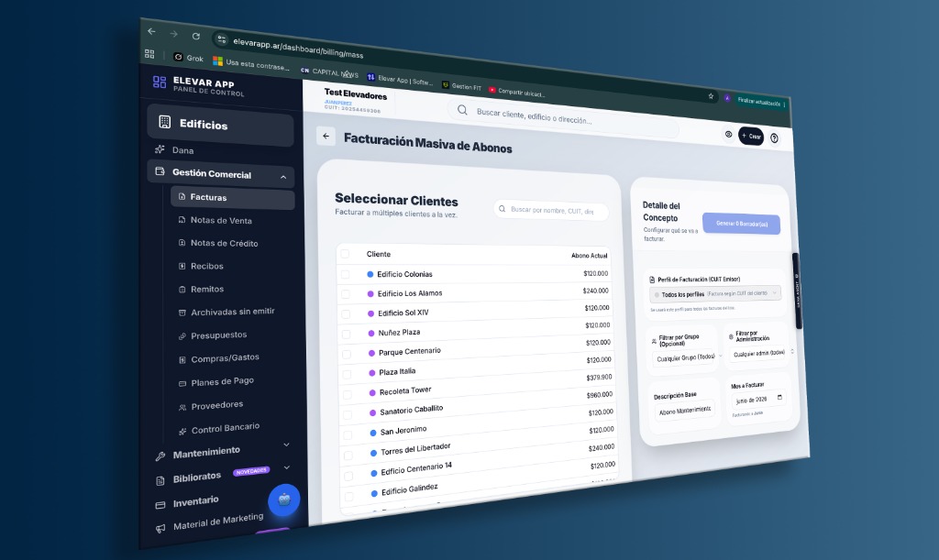Click the Generar 0 Borrador(es) button

point(741,224)
